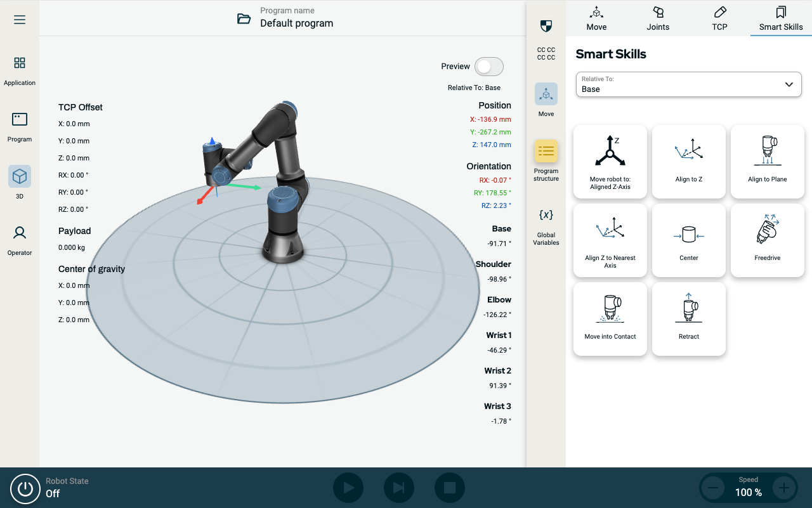Expand the Relative To dropdown
This screenshot has height=508, width=812.
(688, 84)
